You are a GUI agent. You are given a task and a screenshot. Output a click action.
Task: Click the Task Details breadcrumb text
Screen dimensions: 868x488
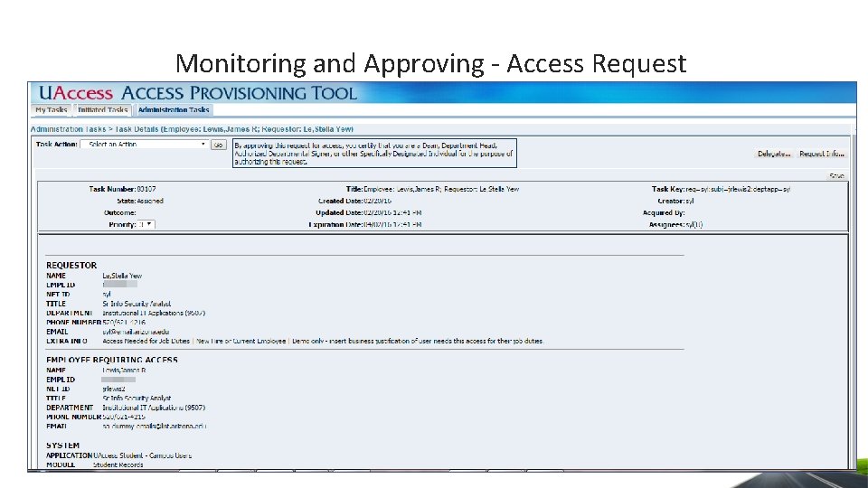(x=234, y=129)
